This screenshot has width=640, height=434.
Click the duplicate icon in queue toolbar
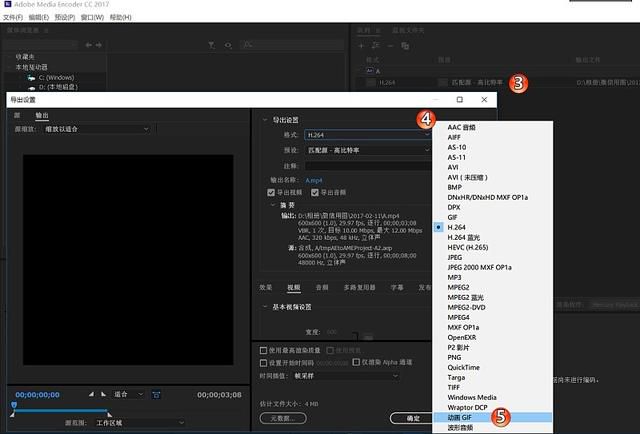[x=405, y=46]
